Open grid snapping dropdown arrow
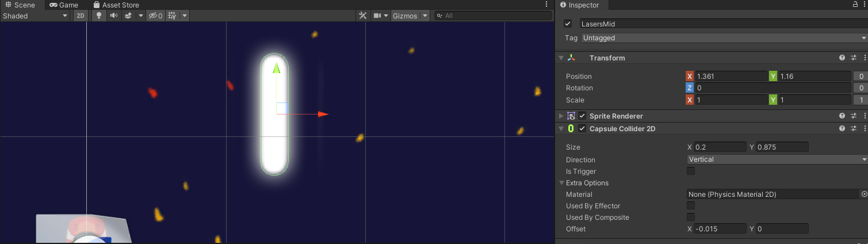The height and width of the screenshot is (244, 868). [x=185, y=16]
